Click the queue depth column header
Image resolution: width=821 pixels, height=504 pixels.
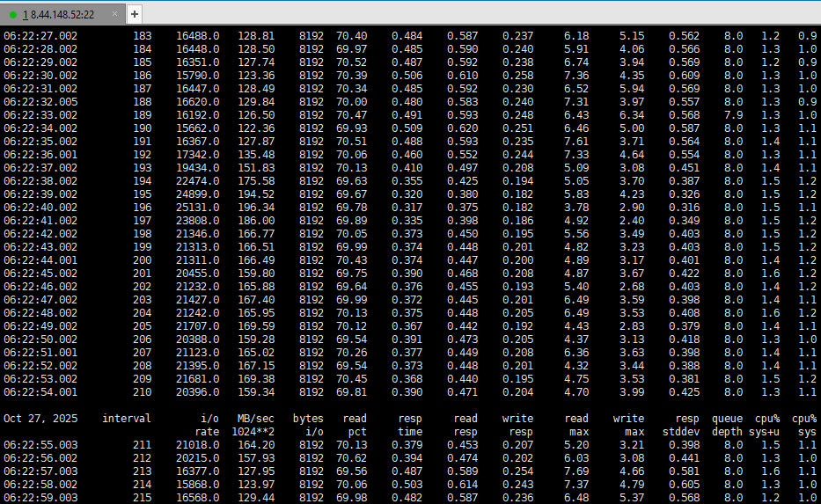(728, 426)
